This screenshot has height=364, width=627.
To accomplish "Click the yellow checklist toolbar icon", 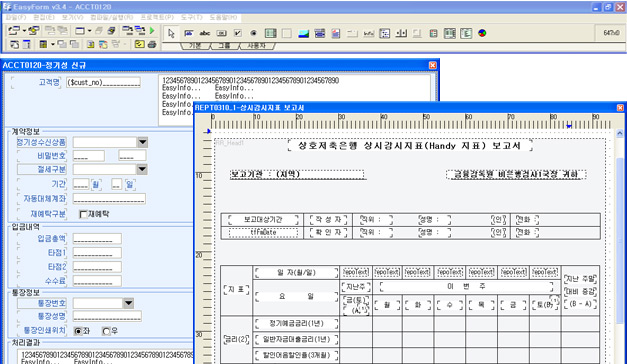I will point(139,44).
